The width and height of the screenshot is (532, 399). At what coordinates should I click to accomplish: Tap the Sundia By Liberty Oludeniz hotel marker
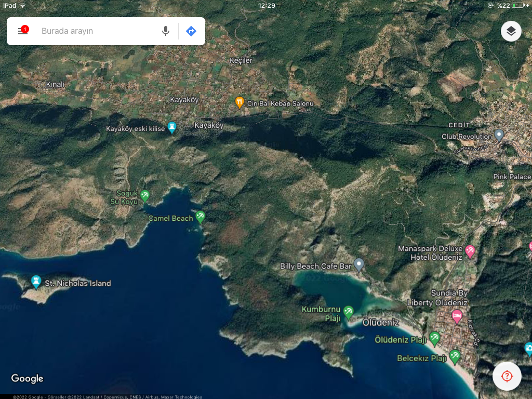(457, 315)
